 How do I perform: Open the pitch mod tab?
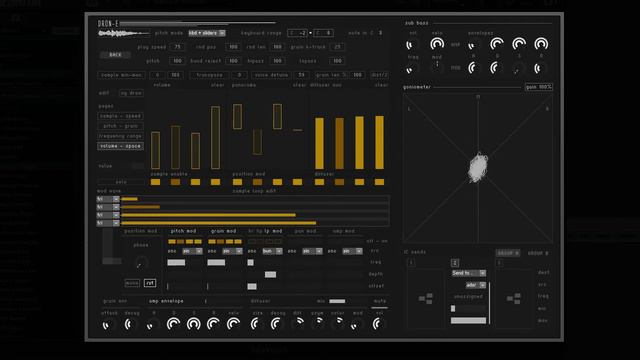point(183,231)
